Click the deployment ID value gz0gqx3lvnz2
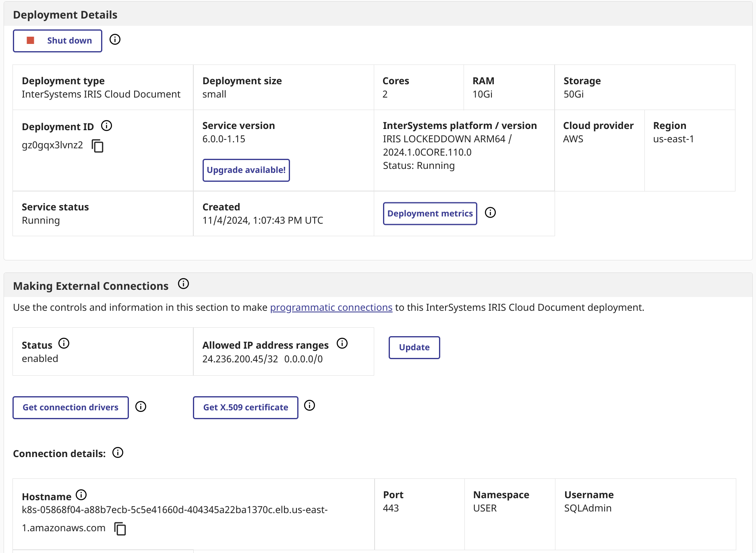Image resolution: width=756 pixels, height=553 pixels. coord(52,145)
